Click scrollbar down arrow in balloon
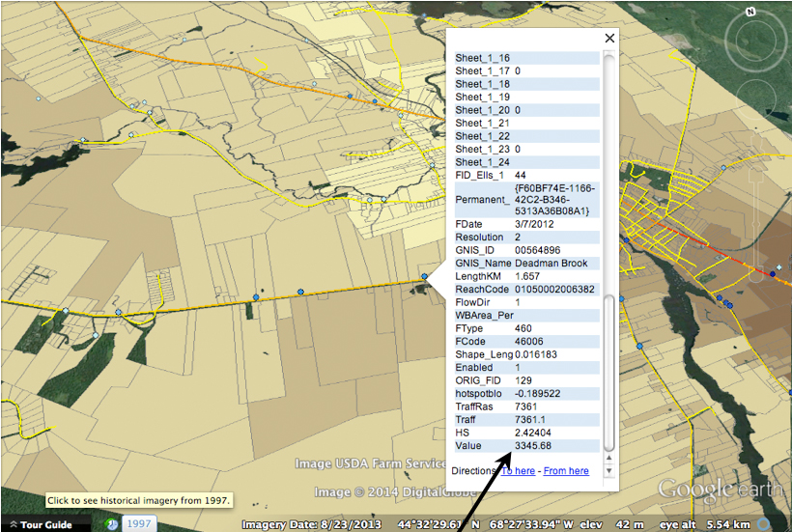The width and height of the screenshot is (792, 532). (608, 471)
